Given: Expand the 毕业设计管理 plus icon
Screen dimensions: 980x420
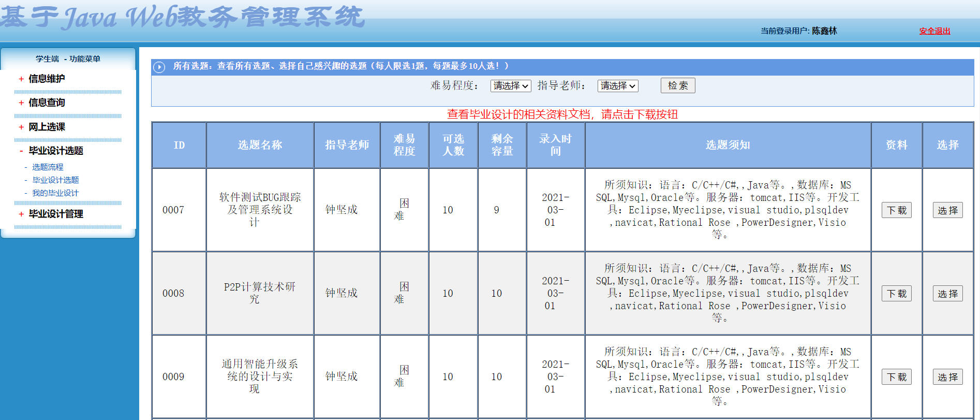Looking at the screenshot, I should pos(21,214).
